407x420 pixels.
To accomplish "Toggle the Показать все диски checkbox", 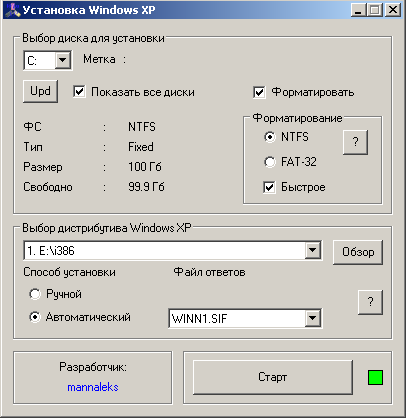I will pos(79,92).
